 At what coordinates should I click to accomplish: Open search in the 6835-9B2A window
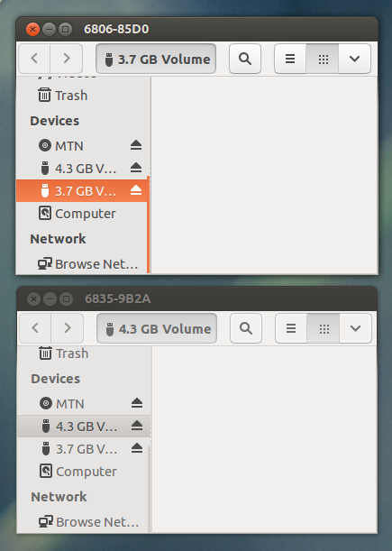[x=246, y=328]
